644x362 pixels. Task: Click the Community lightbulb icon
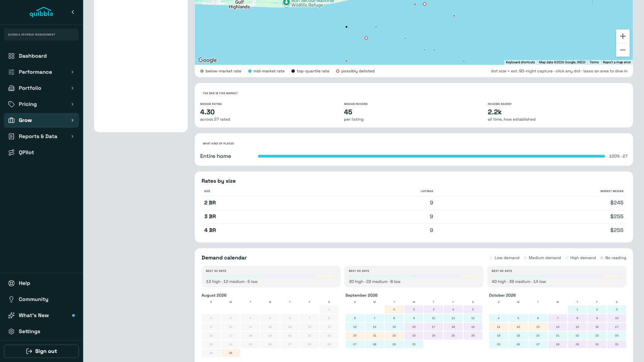(11, 299)
